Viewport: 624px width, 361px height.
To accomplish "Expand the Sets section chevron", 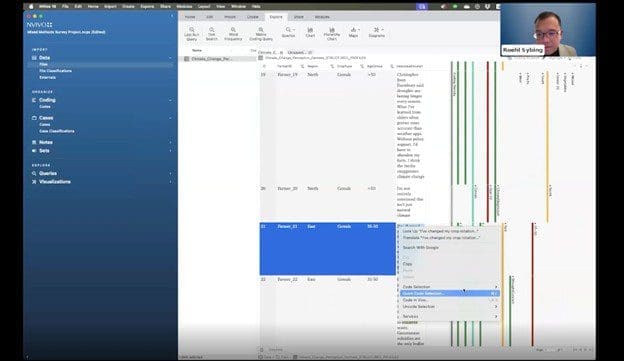I will click(171, 151).
